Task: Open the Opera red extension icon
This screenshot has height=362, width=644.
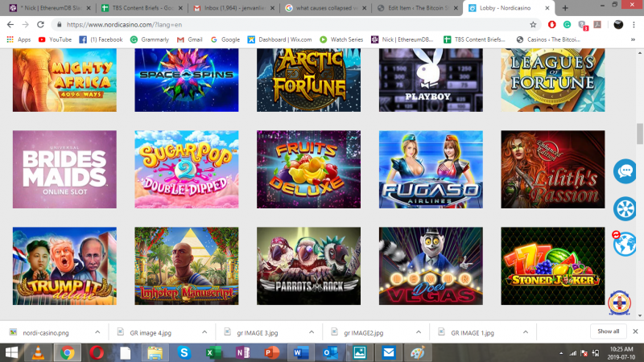Action: pos(552,25)
